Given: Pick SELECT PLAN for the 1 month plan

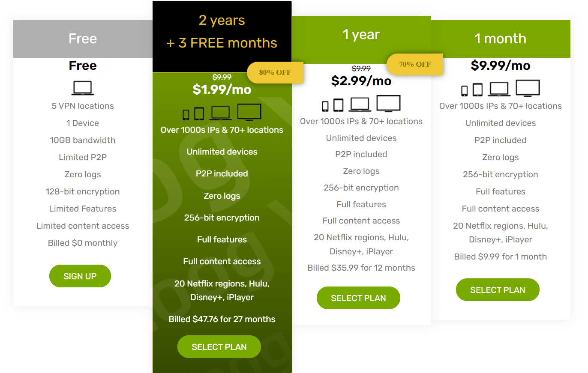Looking at the screenshot, I should (498, 290).
